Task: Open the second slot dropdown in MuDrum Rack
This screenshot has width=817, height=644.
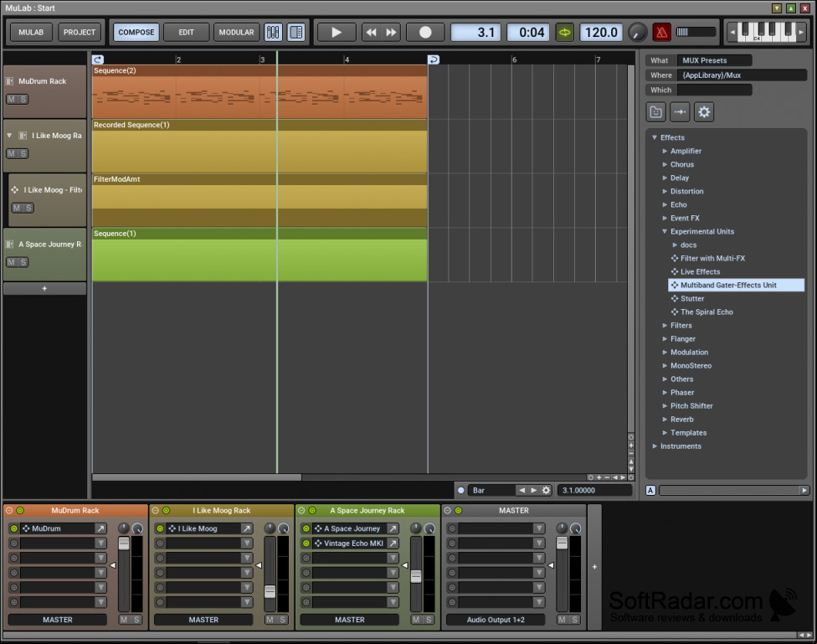Action: coord(100,543)
